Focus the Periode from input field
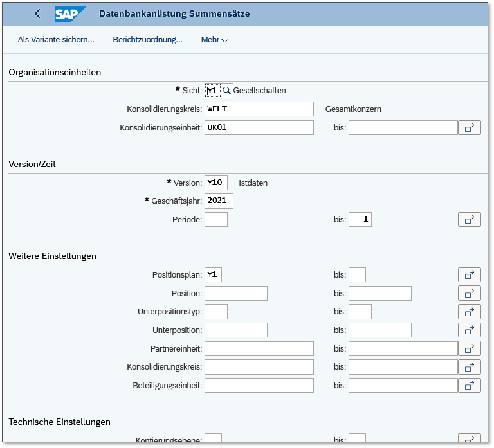 pos(215,220)
